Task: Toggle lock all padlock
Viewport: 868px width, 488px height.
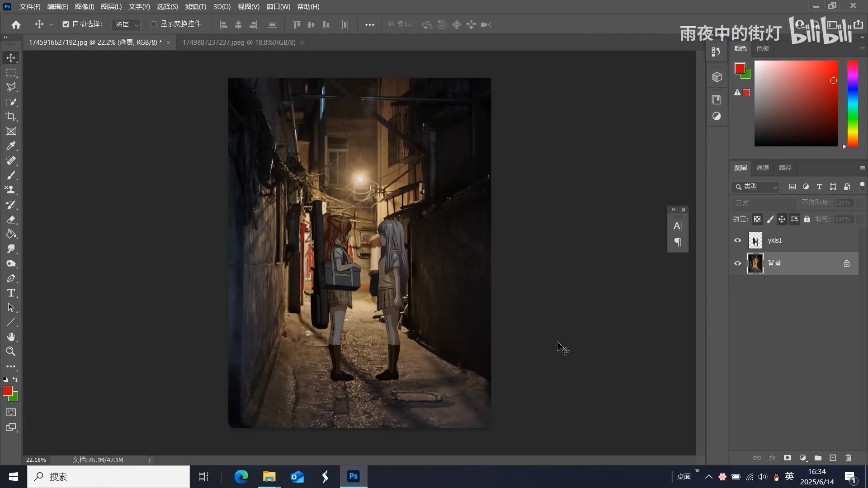Action: tap(807, 219)
